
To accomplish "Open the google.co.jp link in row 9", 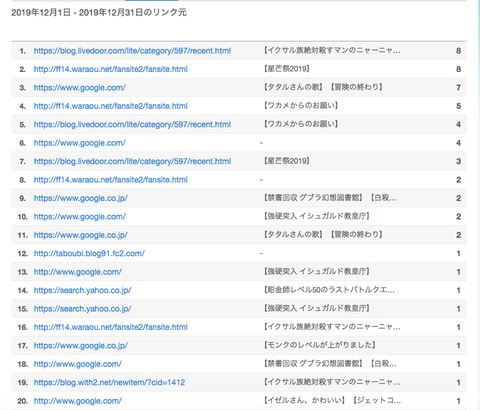I will (81, 198).
